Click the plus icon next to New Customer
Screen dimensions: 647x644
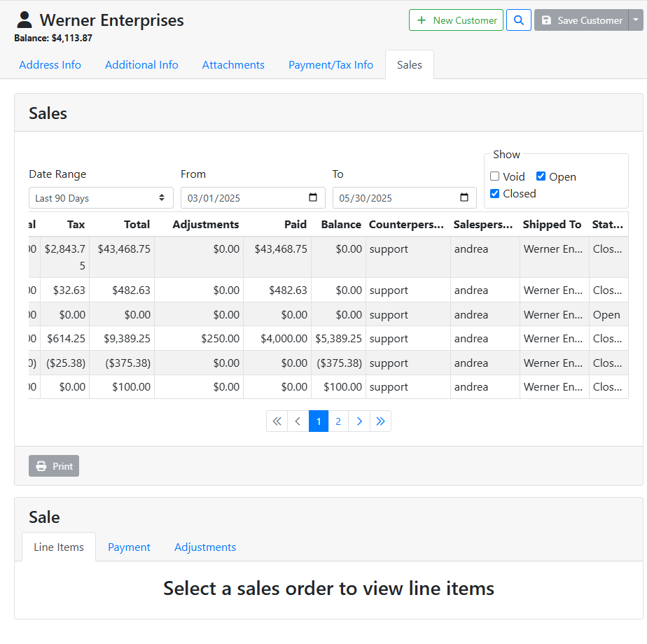[421, 20]
